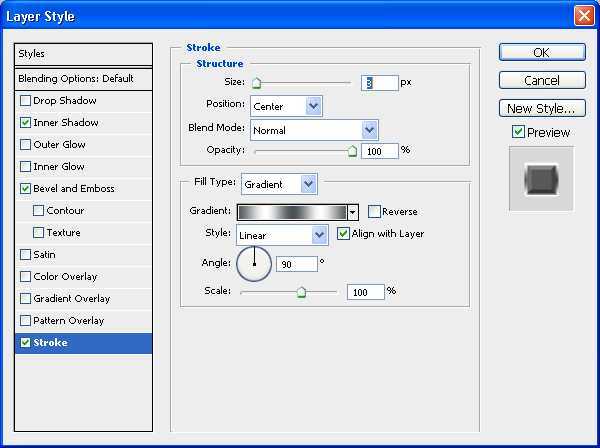600x448 pixels.
Task: Disable Align with Layer option
Action: [x=343, y=233]
